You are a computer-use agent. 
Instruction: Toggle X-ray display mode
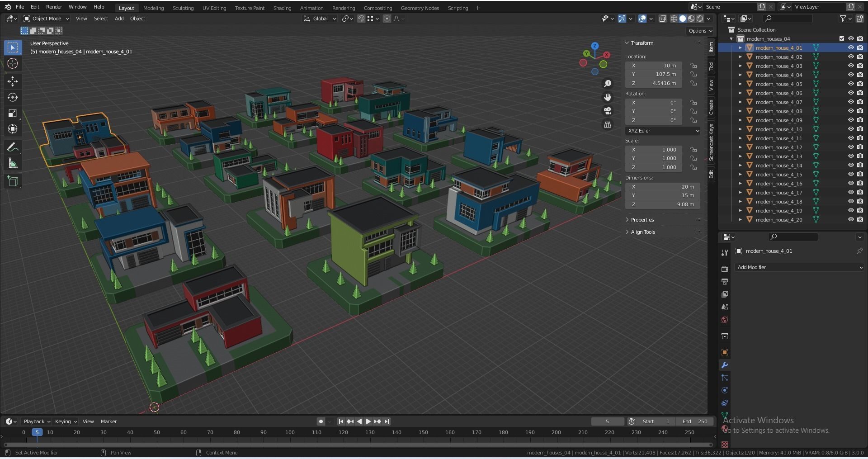pos(663,19)
